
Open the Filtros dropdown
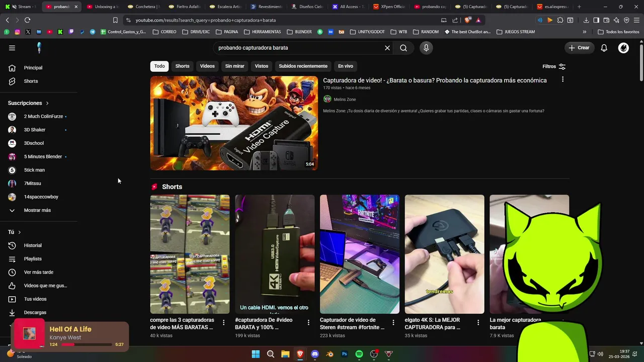(x=554, y=66)
